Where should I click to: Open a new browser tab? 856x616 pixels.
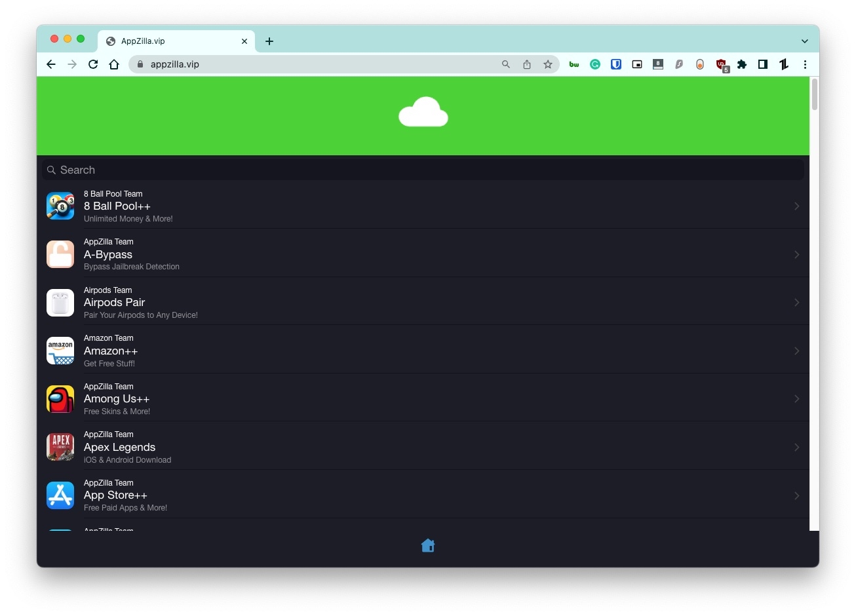tap(269, 41)
